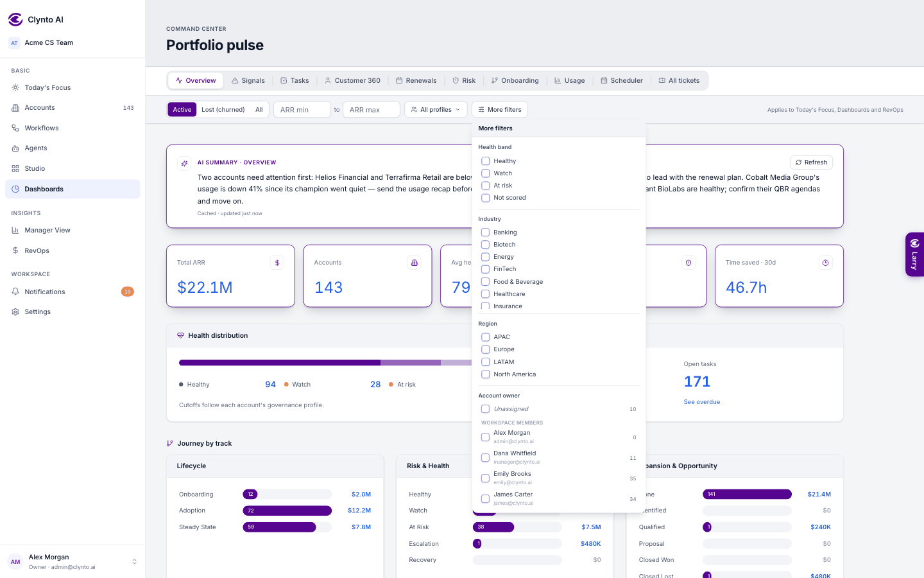Click Journey by track branch icon
Screen dimensions: 924x578
pos(170,443)
